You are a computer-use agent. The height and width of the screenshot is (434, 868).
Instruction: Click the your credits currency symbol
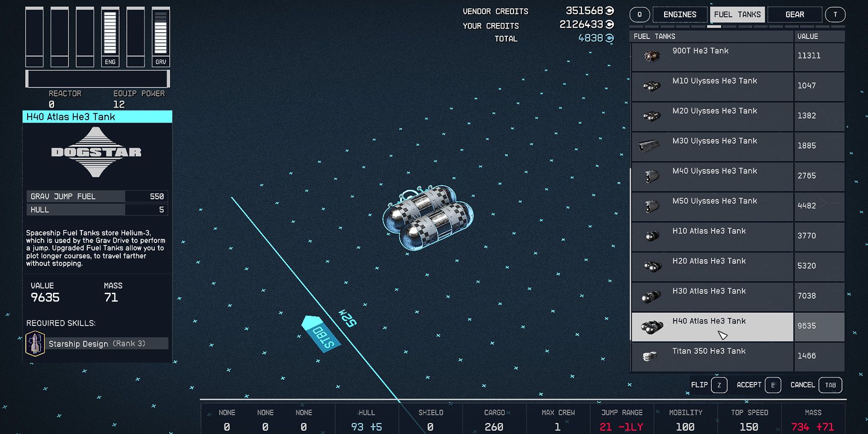(x=610, y=24)
